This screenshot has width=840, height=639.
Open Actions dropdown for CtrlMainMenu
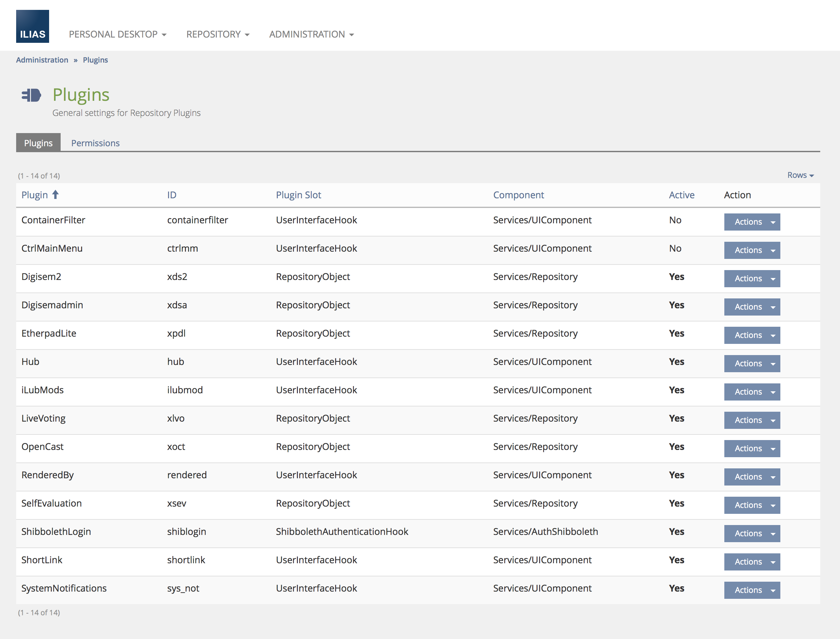[752, 250]
